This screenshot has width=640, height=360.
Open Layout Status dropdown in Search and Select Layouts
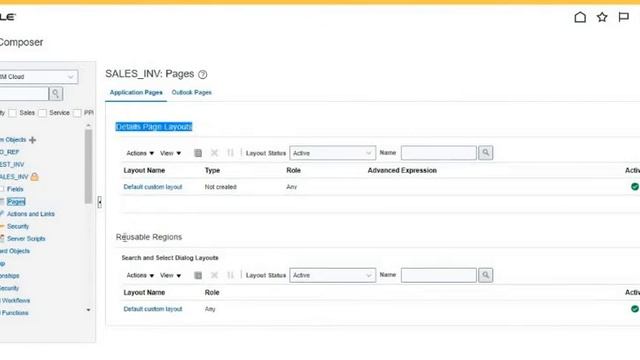pyautogui.click(x=332, y=276)
